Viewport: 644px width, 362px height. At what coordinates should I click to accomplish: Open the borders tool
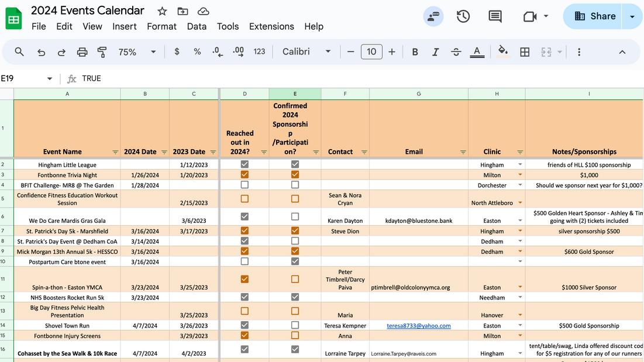click(x=525, y=52)
